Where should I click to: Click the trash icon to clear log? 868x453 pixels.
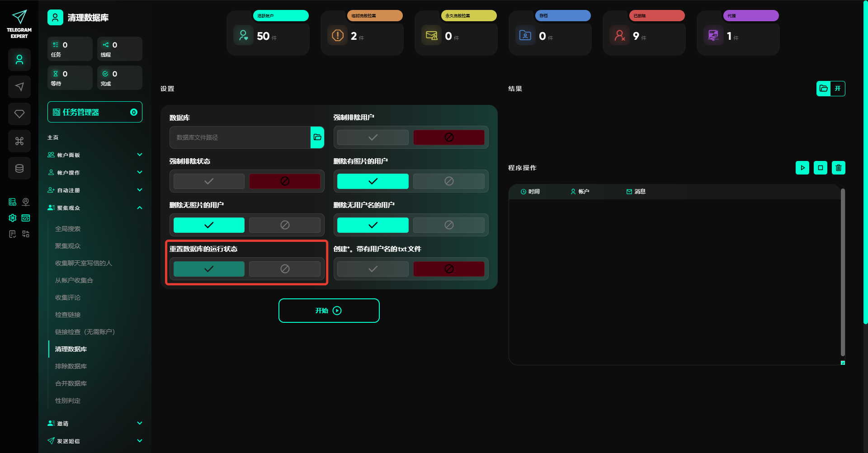coord(838,168)
